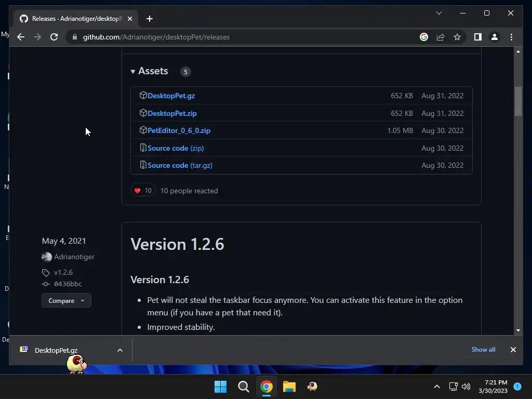Click package icon beside DesktopPet.zip
The height and width of the screenshot is (399, 532).
(x=143, y=113)
